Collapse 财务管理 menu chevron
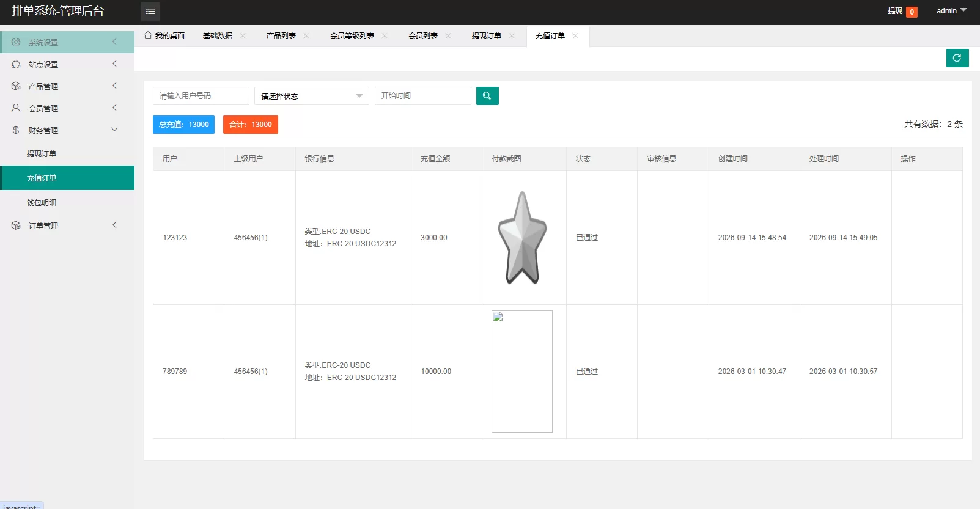Image resolution: width=980 pixels, height=509 pixels. click(114, 130)
